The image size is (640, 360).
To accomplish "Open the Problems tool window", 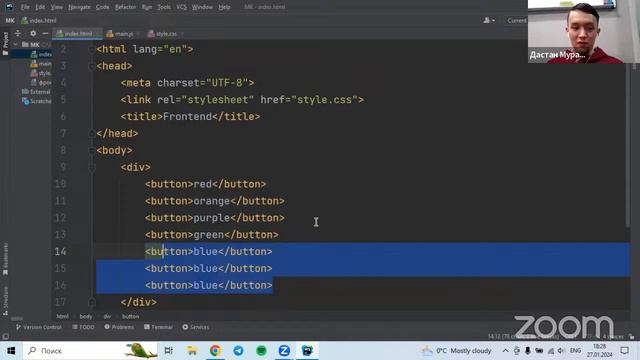I will click(119, 327).
